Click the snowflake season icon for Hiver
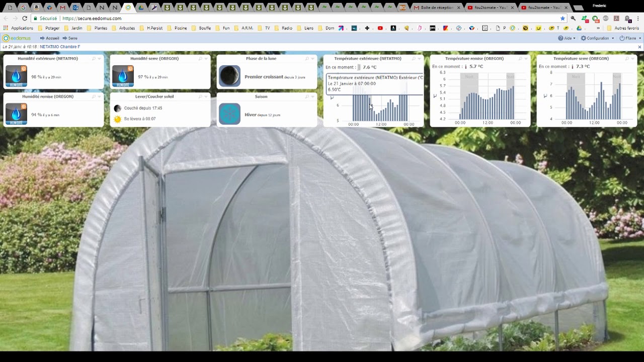644x362 pixels. point(229,114)
